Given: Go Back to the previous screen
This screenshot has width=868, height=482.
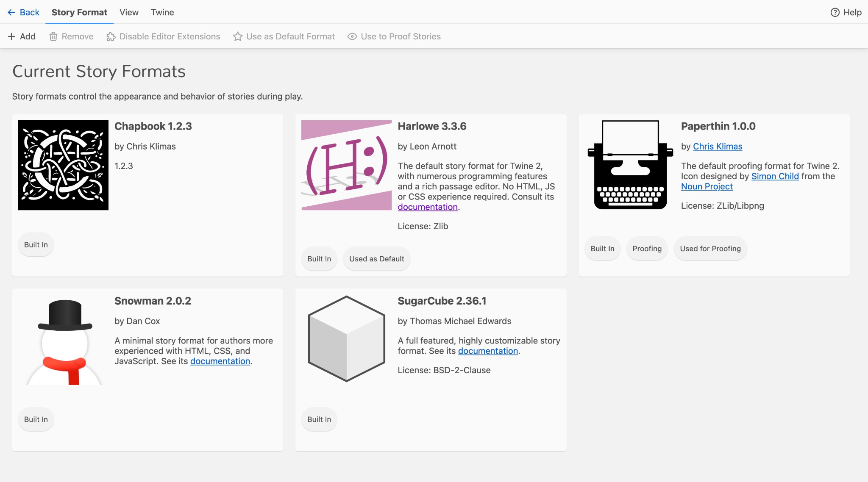Looking at the screenshot, I should [23, 12].
